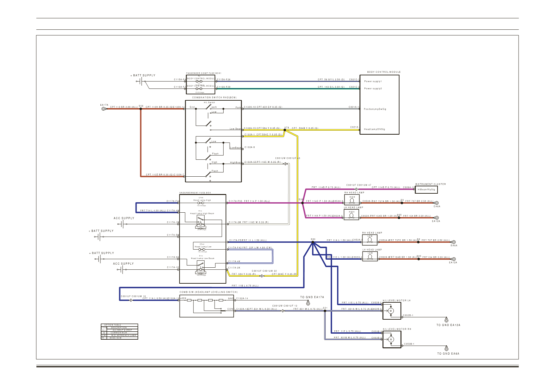
Task: Select the COMMON BCM option table row
Action: coord(119,333)
